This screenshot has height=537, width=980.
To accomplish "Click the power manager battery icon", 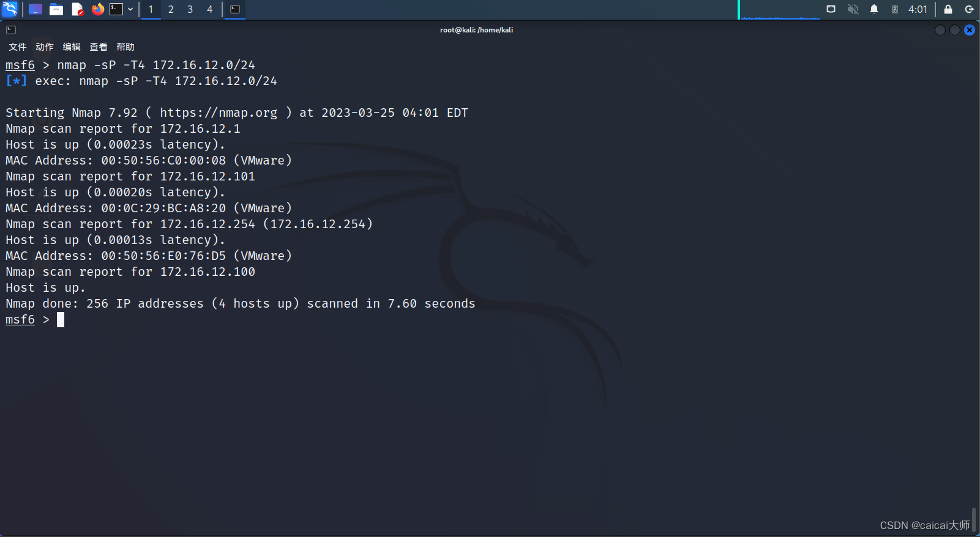I will click(x=895, y=9).
